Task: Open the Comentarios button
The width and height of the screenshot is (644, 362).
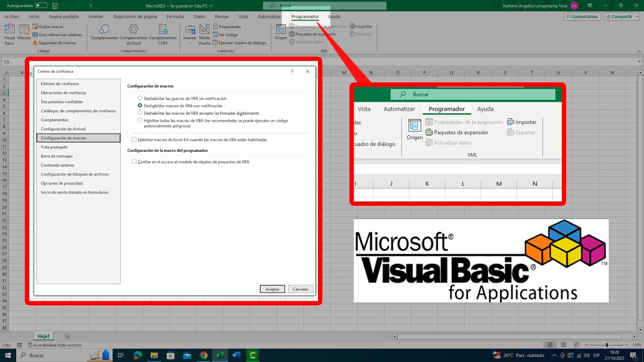Action: [582, 17]
